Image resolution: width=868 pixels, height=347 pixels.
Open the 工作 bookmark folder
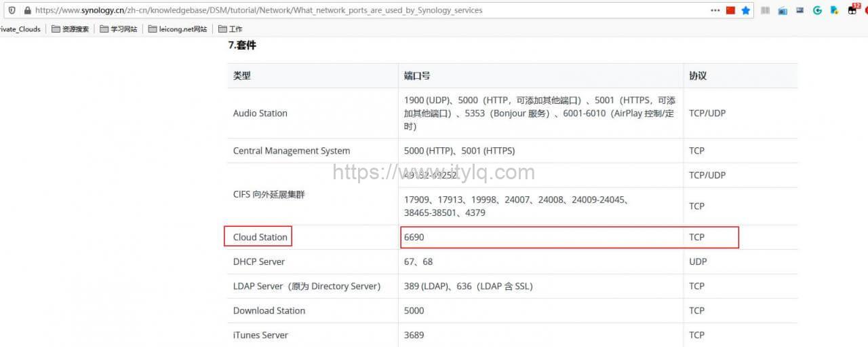[231, 29]
